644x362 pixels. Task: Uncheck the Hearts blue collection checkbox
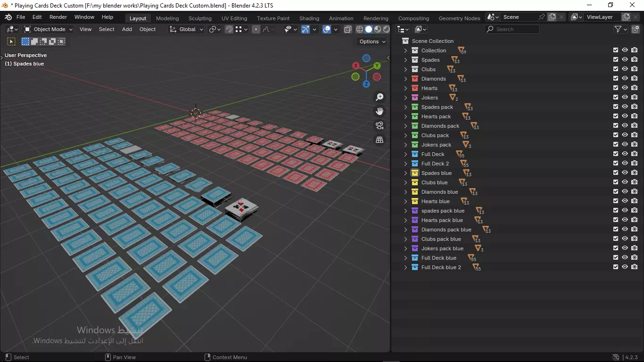(616, 201)
